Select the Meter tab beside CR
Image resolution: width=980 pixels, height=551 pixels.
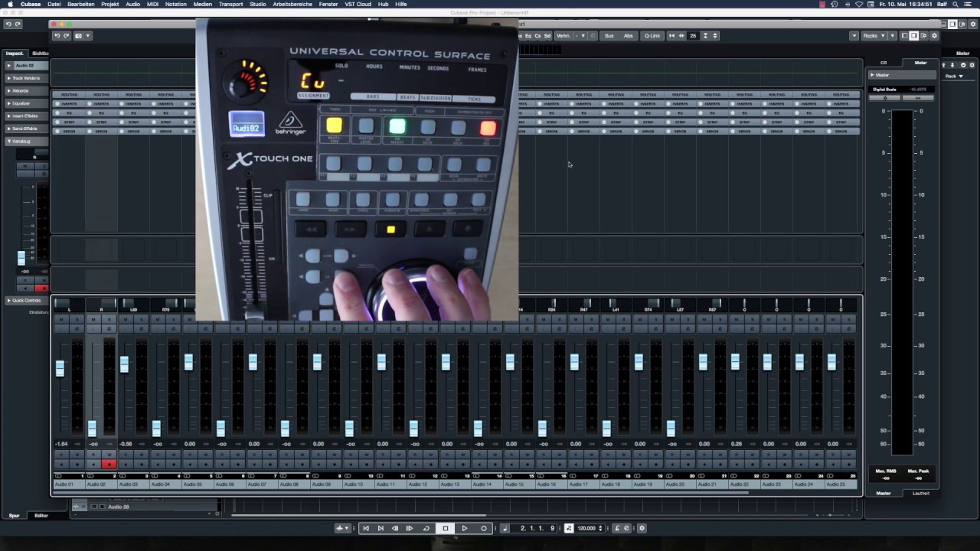920,63
